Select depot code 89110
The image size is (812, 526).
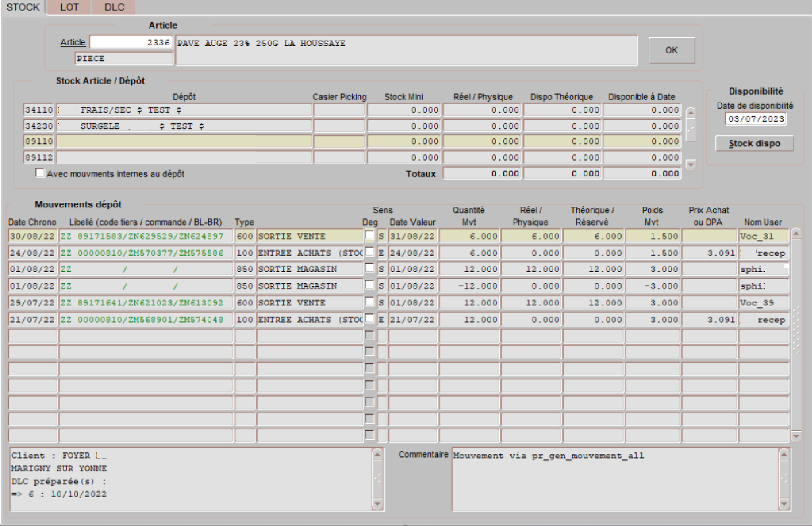(39, 141)
